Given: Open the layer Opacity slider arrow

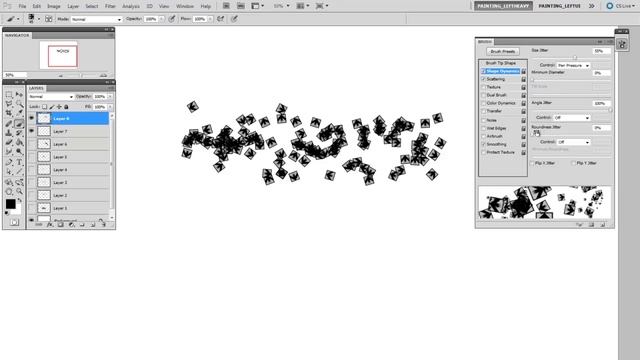Looking at the screenshot, I should [110, 97].
